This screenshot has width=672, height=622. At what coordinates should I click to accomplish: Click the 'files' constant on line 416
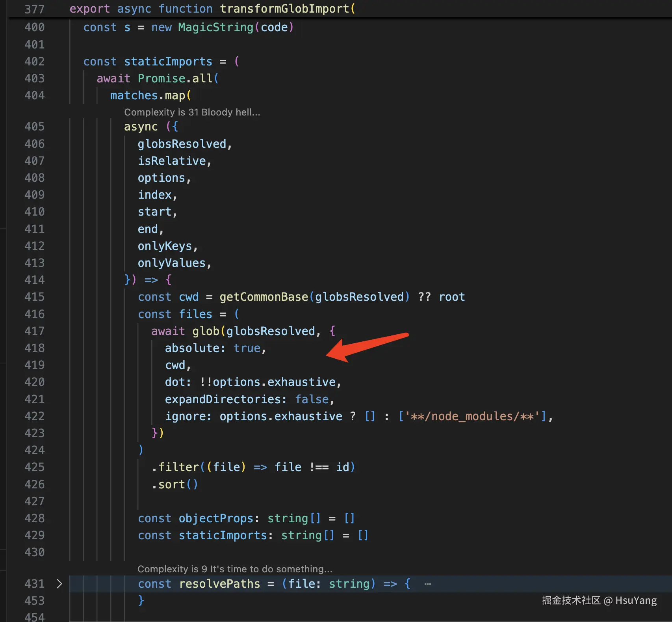(195, 314)
